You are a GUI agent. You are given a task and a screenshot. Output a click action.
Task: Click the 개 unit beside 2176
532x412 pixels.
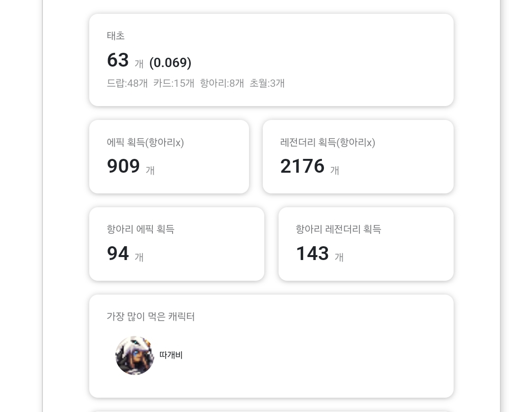[335, 171]
